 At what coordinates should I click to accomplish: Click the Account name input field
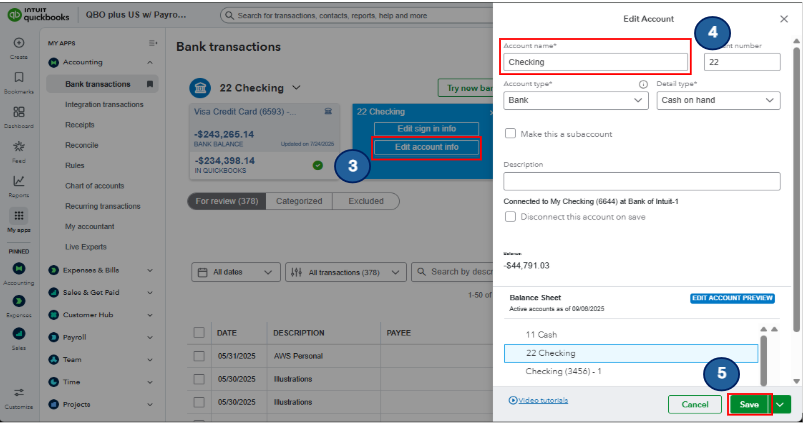(595, 62)
